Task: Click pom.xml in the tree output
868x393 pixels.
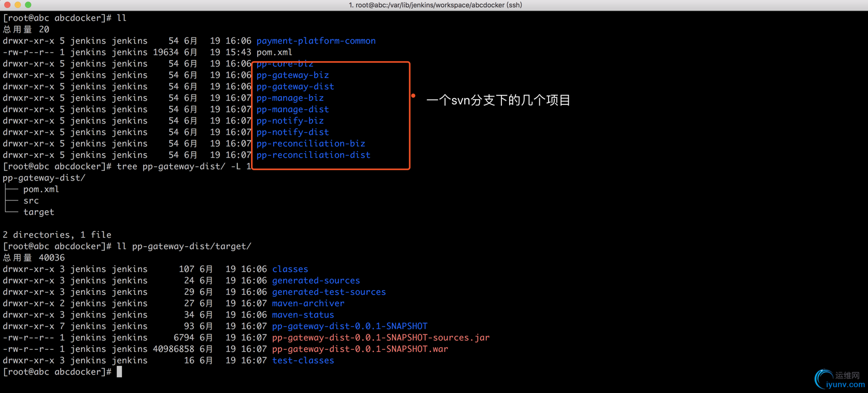Action: 41,189
